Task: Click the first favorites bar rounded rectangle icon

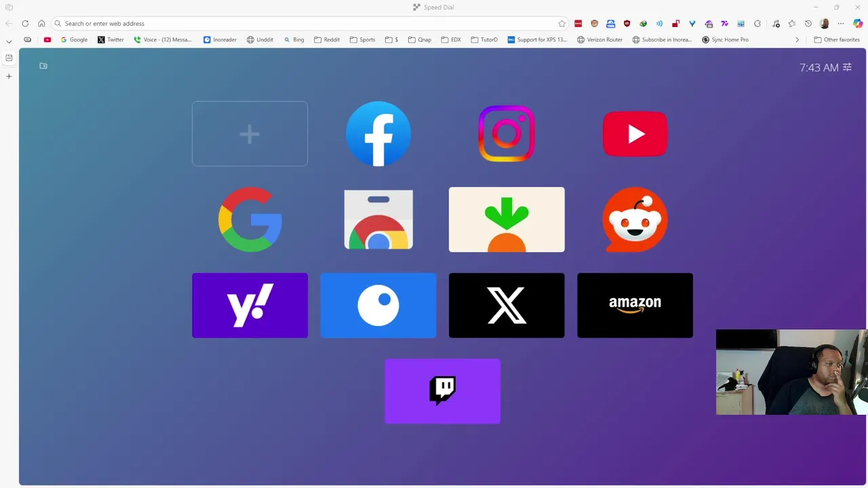Action: [27, 40]
